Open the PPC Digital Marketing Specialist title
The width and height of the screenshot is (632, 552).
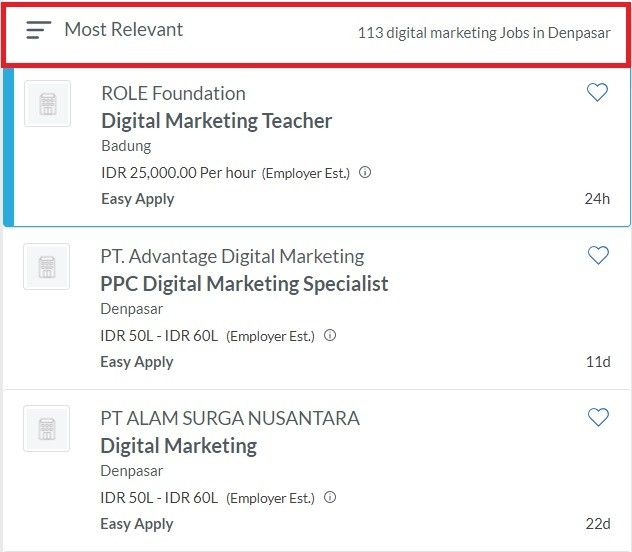(244, 284)
